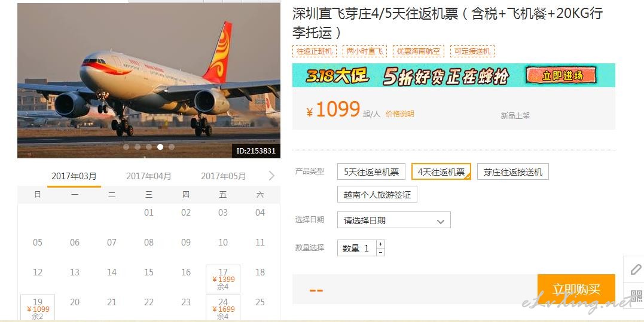Open the 请选择日期 date dropdown
Viewport: 644px width, 322px height.
[x=394, y=220]
